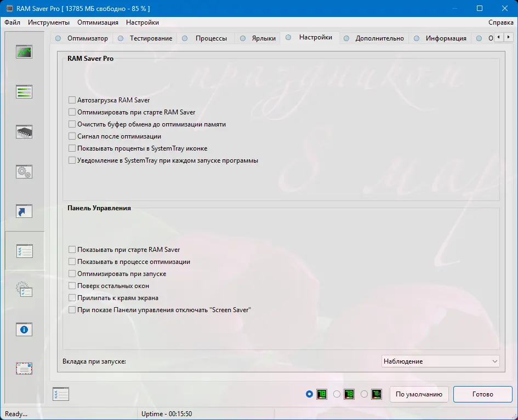Screen dimensions: 518x420
Task: Open the gears processes sidebar icon
Action: tap(24, 171)
